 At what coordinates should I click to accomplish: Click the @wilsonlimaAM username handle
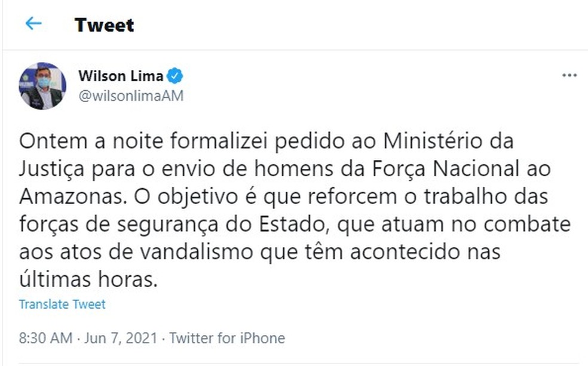[130, 96]
